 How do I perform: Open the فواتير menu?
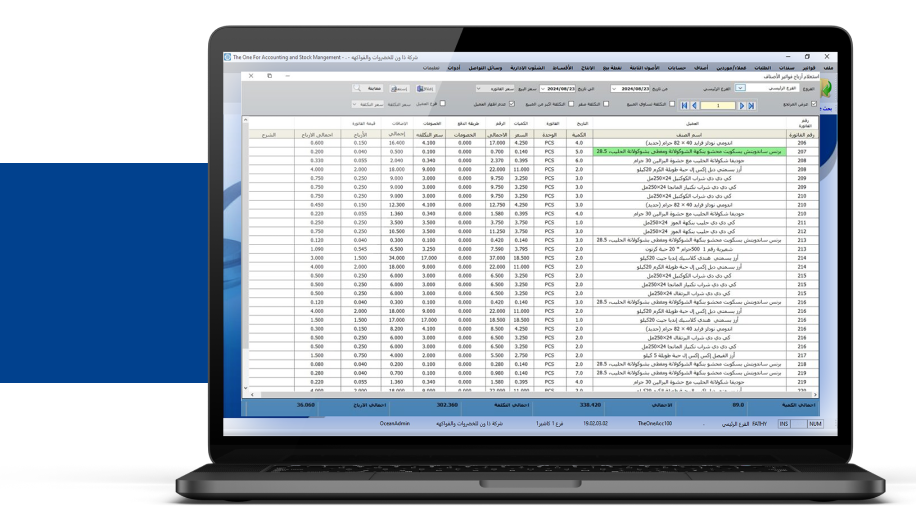pyautogui.click(x=809, y=68)
